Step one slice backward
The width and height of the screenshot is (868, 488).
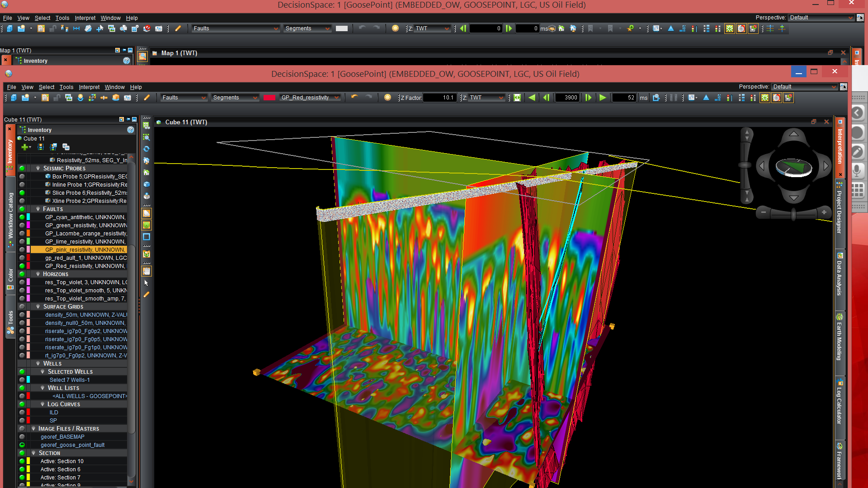[546, 98]
